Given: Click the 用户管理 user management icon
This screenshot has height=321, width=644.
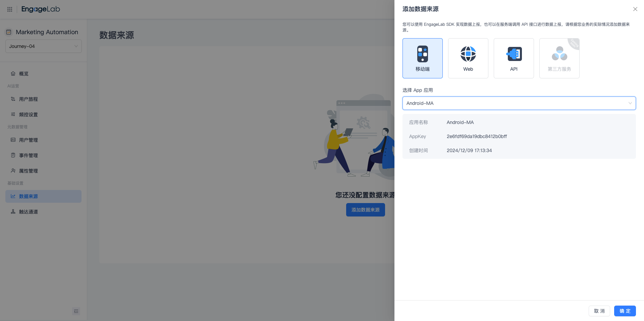Looking at the screenshot, I should 13,140.
